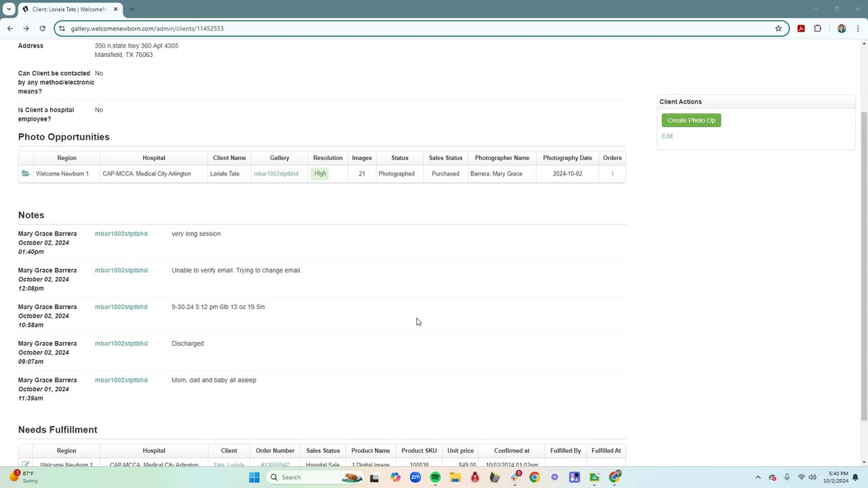Open the weather widget showing 87°F Sunny
This screenshot has width=868, height=488.
click(24, 477)
